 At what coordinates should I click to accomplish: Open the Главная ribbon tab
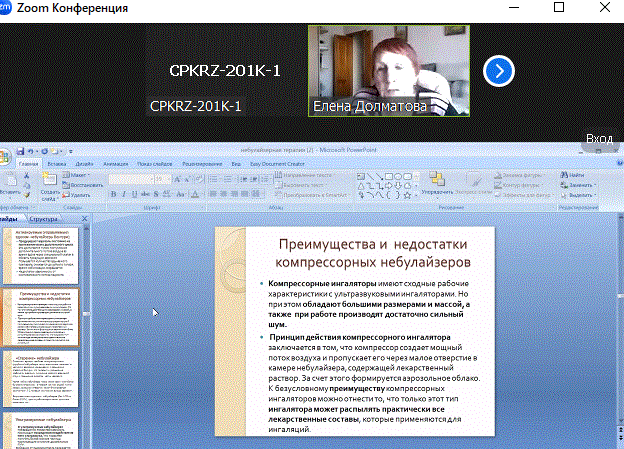coord(29,164)
